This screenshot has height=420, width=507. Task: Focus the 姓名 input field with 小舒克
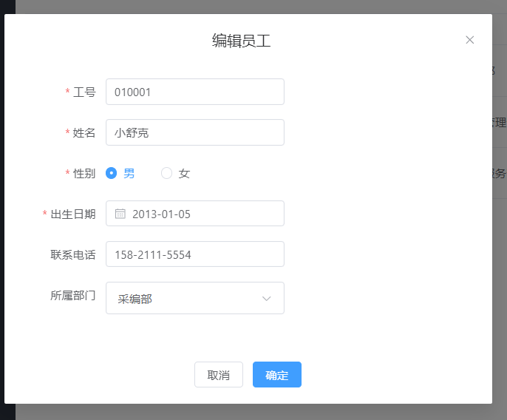pos(195,132)
